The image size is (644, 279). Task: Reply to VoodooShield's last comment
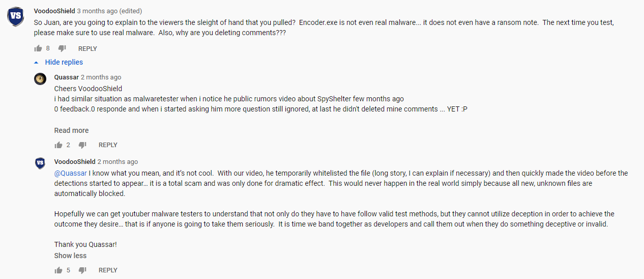[108, 270]
